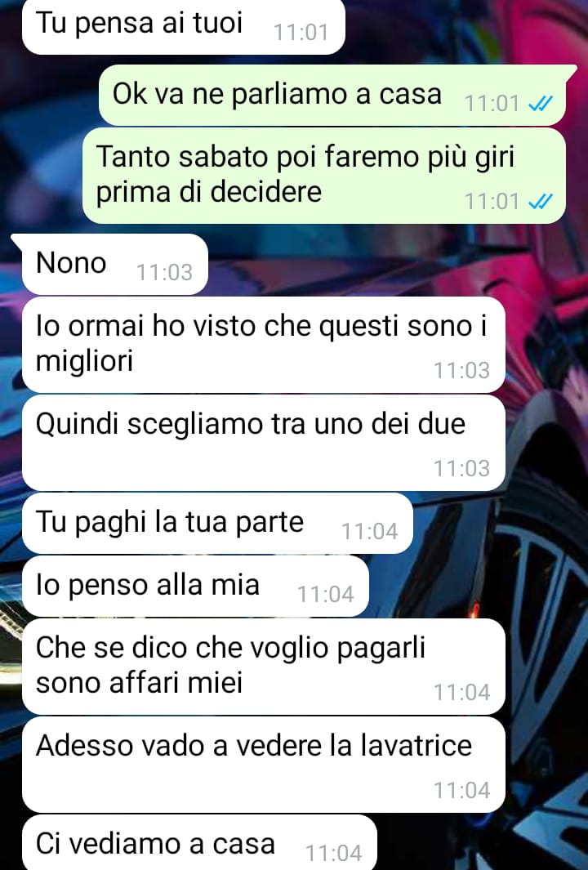Select the 'Tanto sabato poi faremo più giri' message
The height and width of the screenshot is (870, 588).
click(324, 176)
